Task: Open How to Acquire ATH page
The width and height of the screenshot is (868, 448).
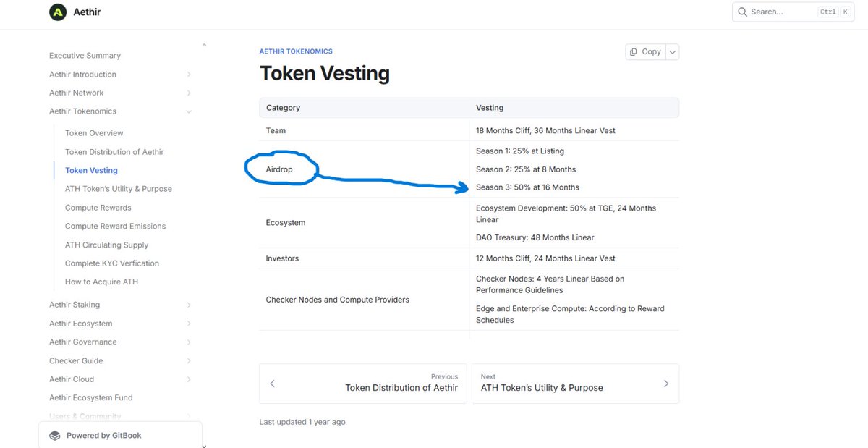Action: coord(101,282)
